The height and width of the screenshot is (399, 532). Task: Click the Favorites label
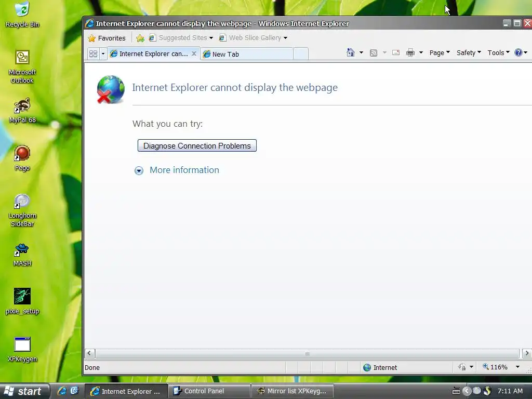coord(112,38)
